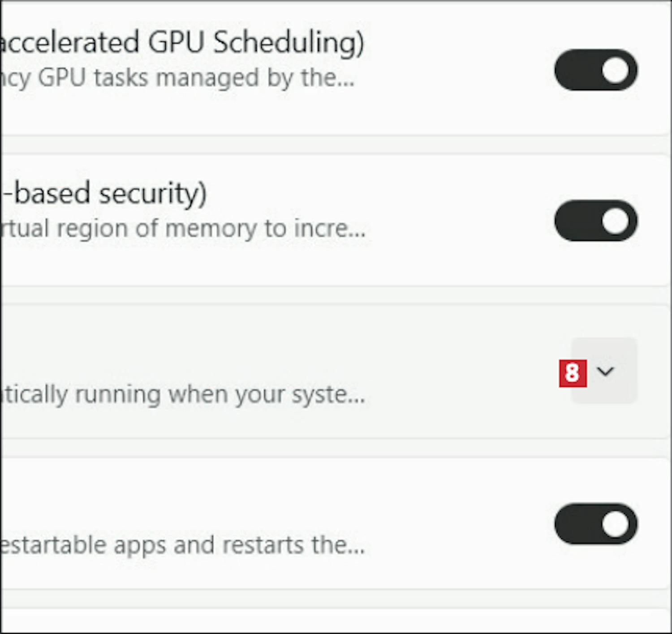Screen dimensions: 672x634
Task: Click the white knob on security switch
Action: coord(615,221)
